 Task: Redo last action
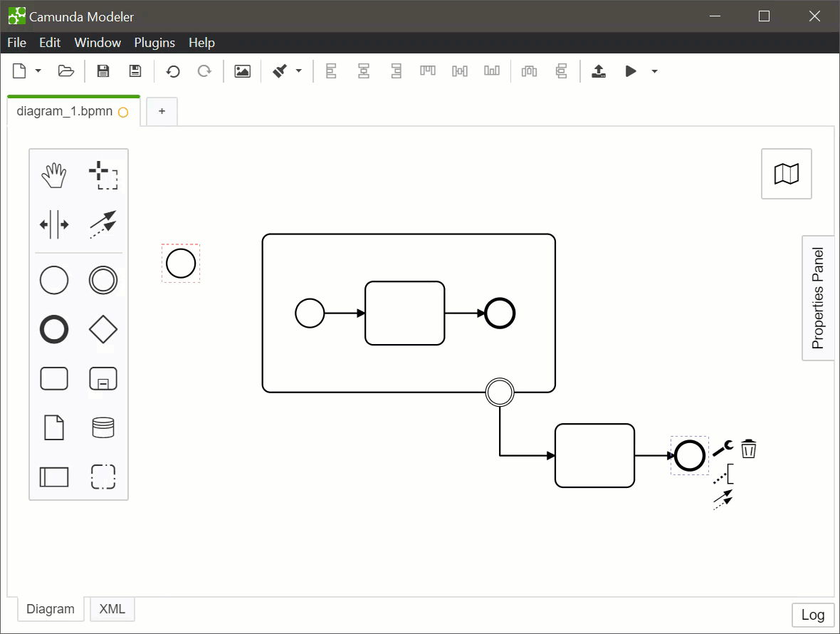tap(204, 71)
